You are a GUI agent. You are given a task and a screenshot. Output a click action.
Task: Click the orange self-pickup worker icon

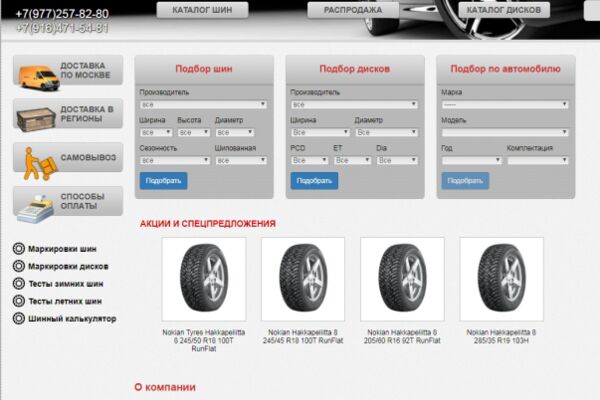[40, 164]
